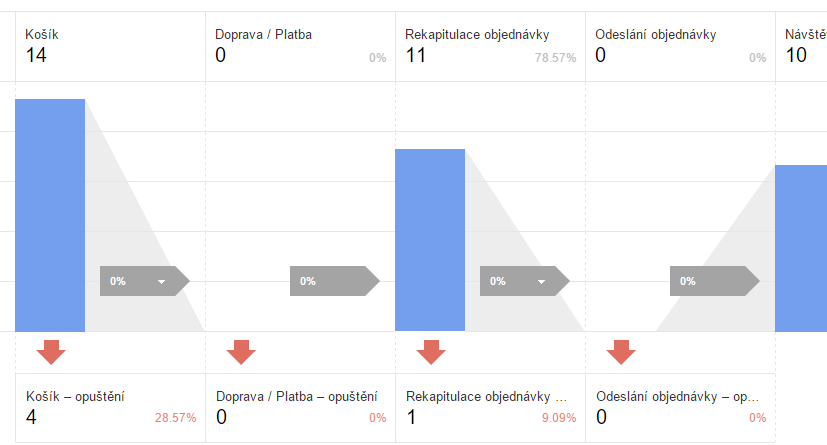This screenshot has width=827, height=445.
Task: Click the Doprava / Platba step header
Action: click(x=300, y=46)
